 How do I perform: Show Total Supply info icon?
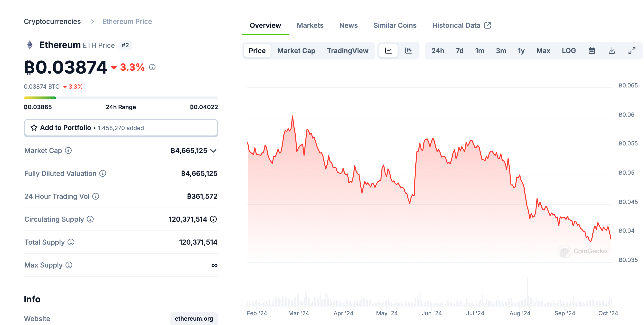71,242
